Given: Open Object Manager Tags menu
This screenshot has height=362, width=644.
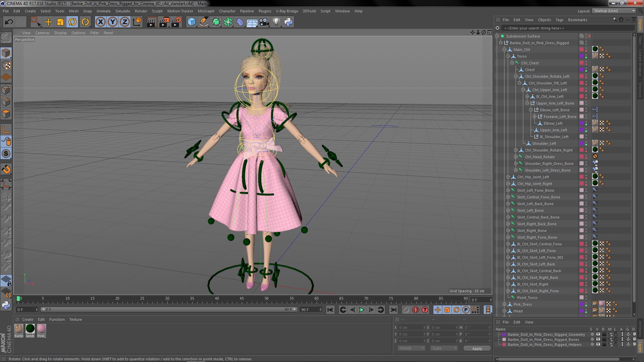Looking at the screenshot, I should [559, 20].
